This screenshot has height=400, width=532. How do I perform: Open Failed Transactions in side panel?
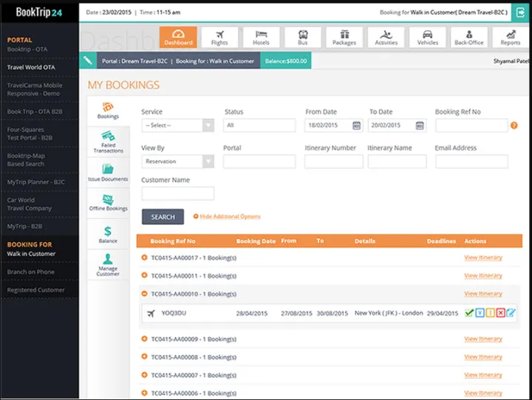tap(108, 142)
